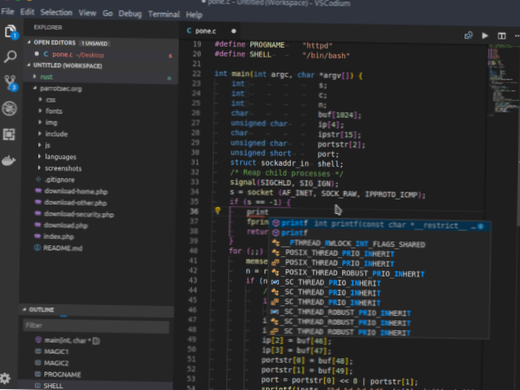
Task: Choose the highlighted printf function suggestion
Action: click(380, 224)
